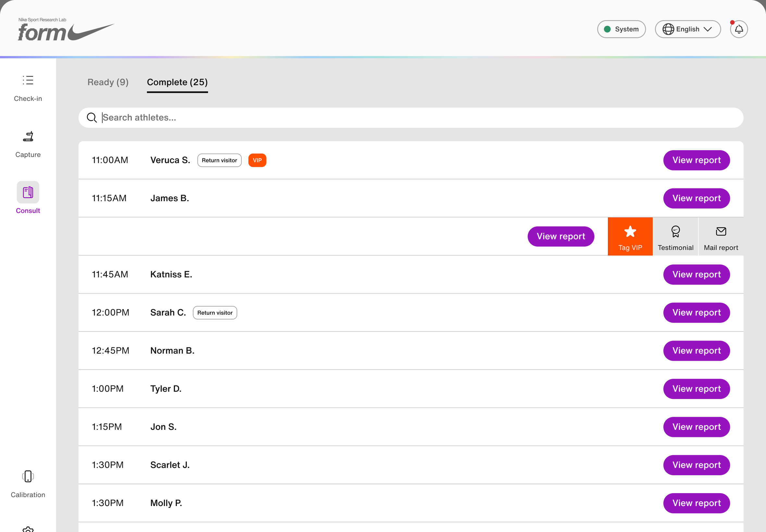View report for Katniss E.

pos(696,275)
